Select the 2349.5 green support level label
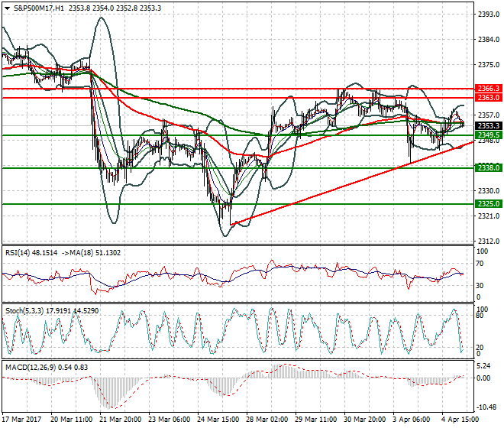Screen dimensions: 504x428 tap(488, 135)
